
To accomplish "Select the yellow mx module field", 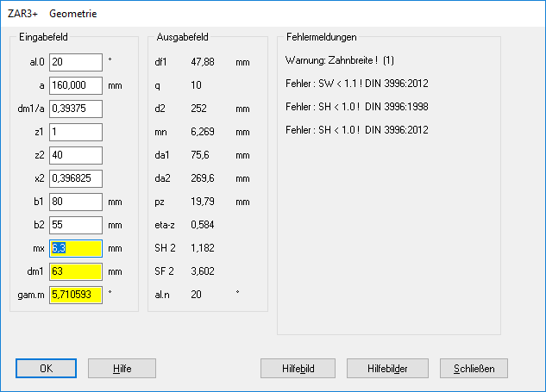I will 76,248.
